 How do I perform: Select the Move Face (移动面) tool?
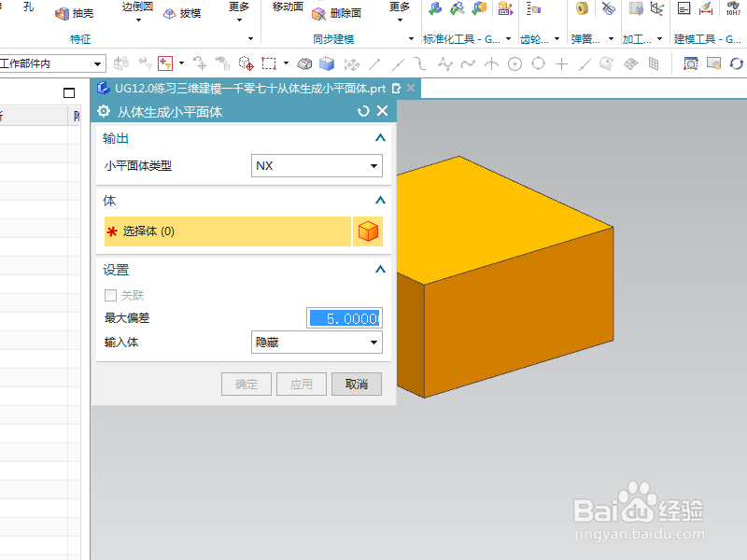286,7
